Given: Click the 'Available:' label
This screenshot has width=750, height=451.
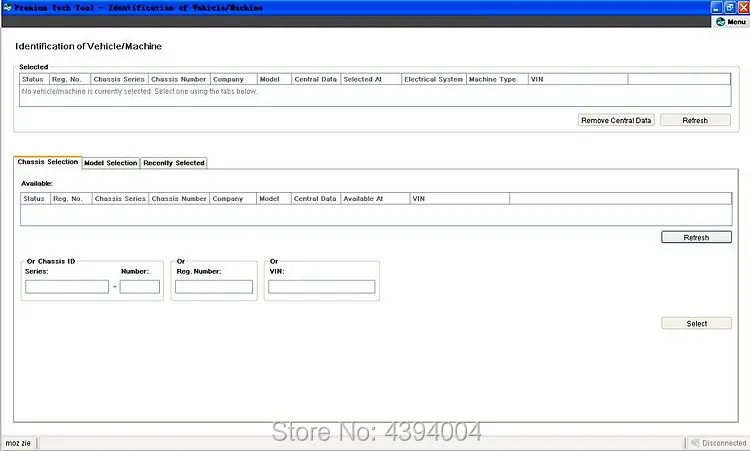Looking at the screenshot, I should click(x=37, y=184).
